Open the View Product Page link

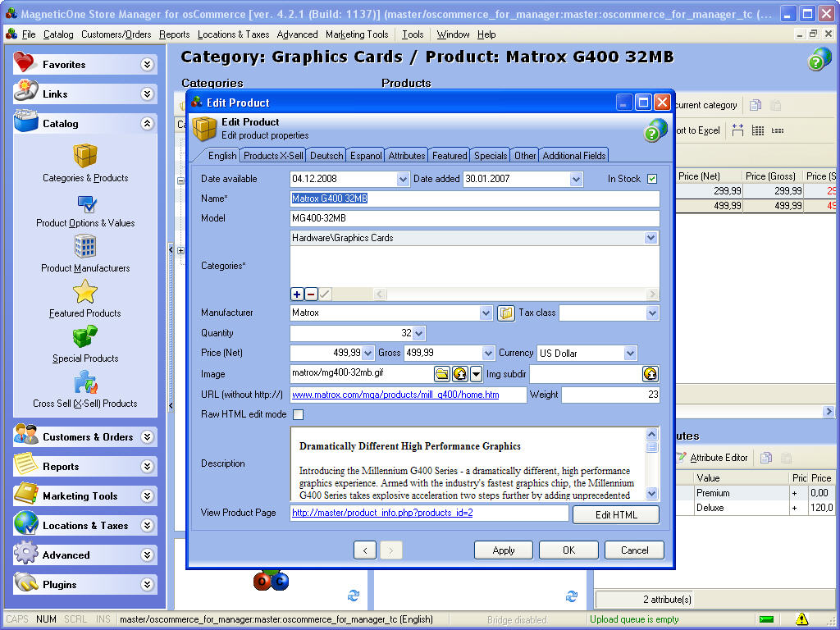[x=382, y=513]
